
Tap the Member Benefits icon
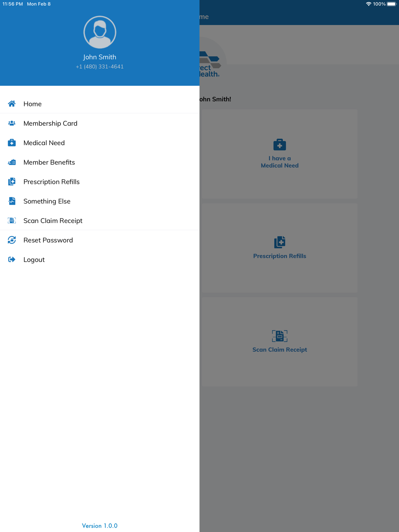pos(12,162)
